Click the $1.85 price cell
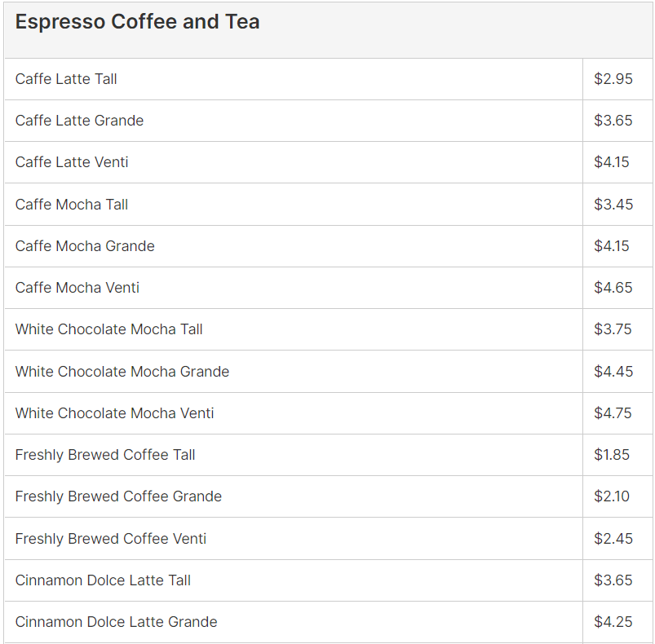Screen dimensions: 655x644 (612, 455)
